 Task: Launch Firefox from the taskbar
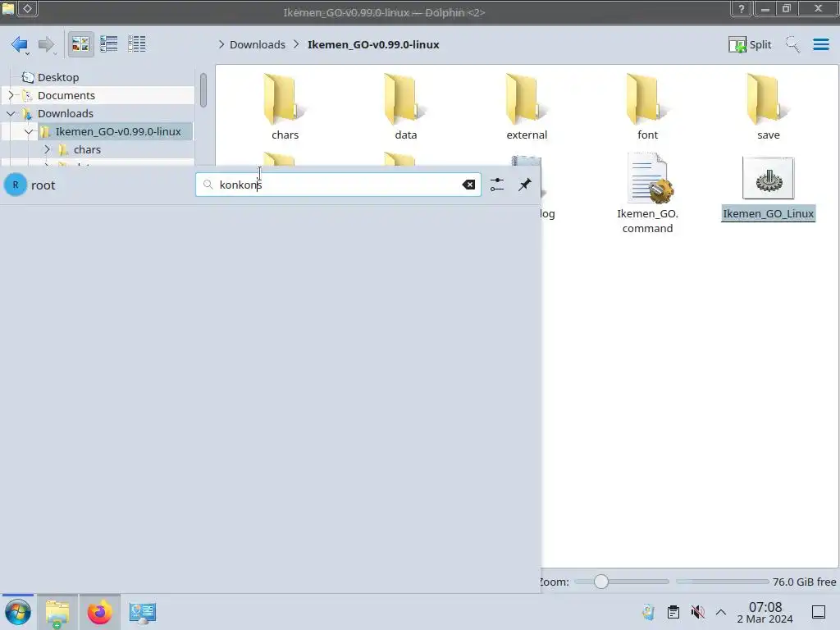pos(99,612)
